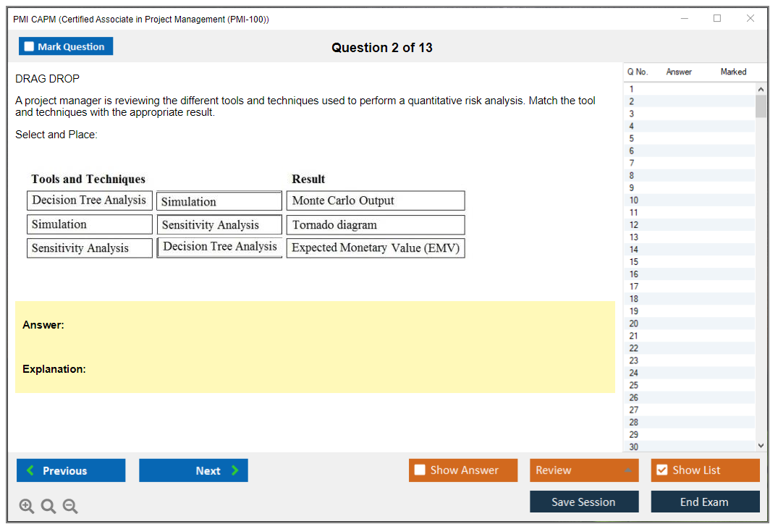
Task: Minimize the exam window
Action: point(685,19)
